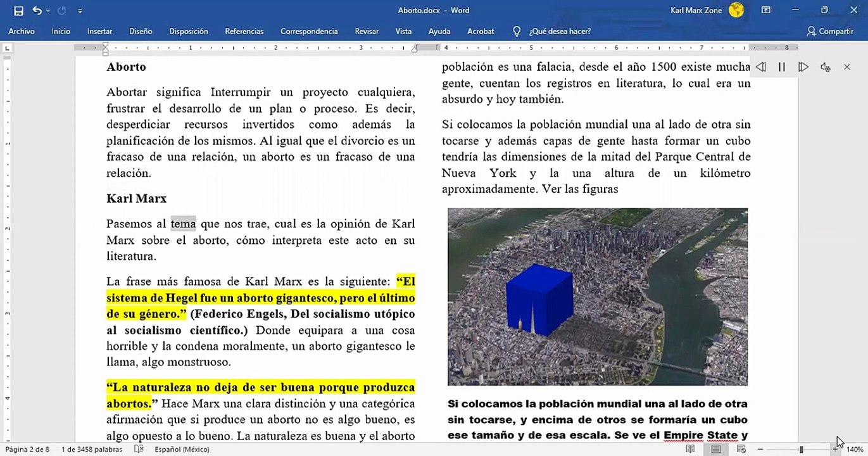The image size is (868, 456).
Task: Share the document via Compartir
Action: (x=830, y=31)
